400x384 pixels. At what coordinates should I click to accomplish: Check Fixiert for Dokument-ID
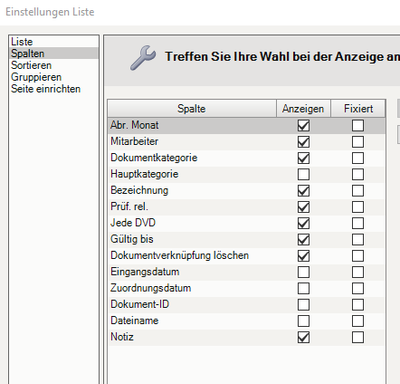tap(358, 305)
